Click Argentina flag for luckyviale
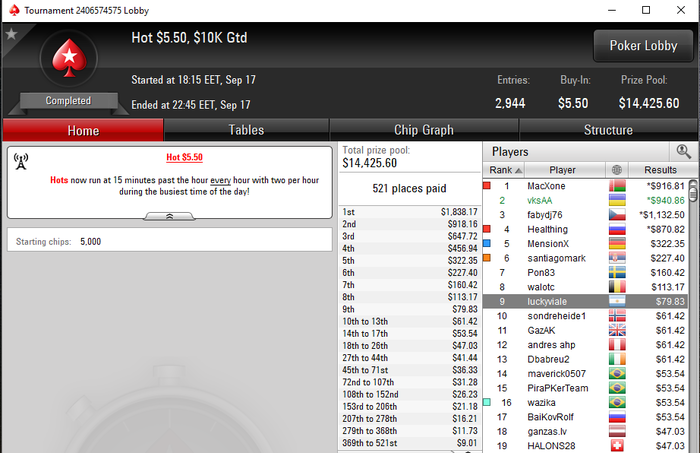 617,301
